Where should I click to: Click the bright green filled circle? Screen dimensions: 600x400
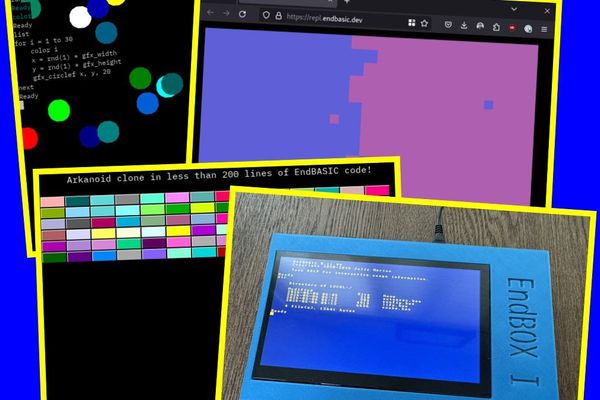(x=59, y=111)
